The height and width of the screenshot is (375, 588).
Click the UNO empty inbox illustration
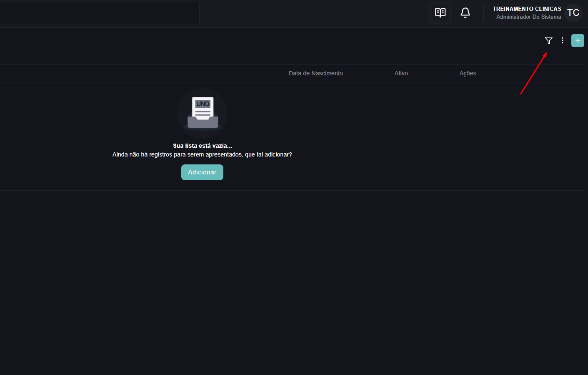coord(203,113)
